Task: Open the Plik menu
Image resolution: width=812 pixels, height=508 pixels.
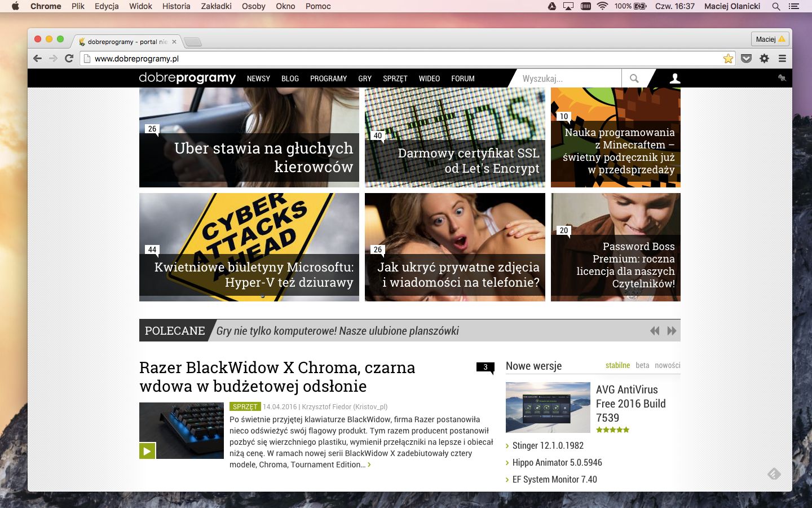Action: point(78,6)
